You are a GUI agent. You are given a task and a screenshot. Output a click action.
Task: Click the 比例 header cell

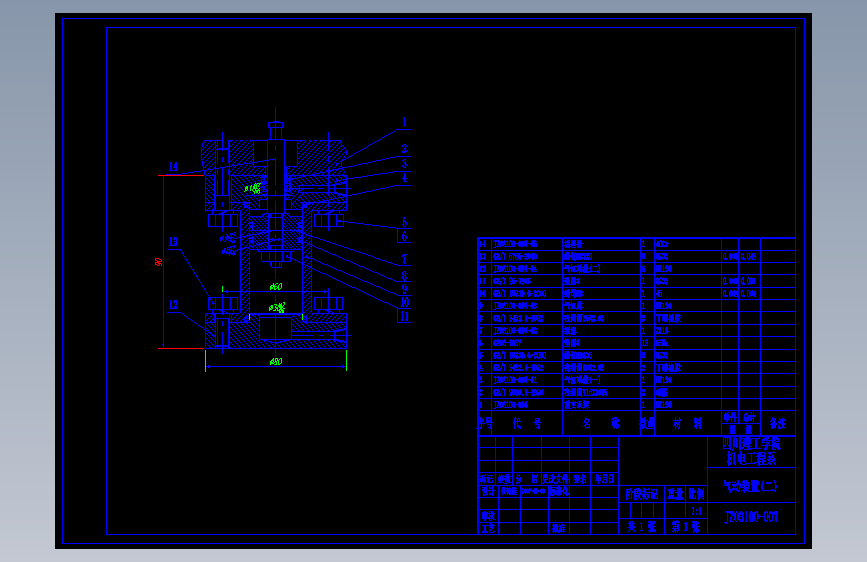(697, 494)
